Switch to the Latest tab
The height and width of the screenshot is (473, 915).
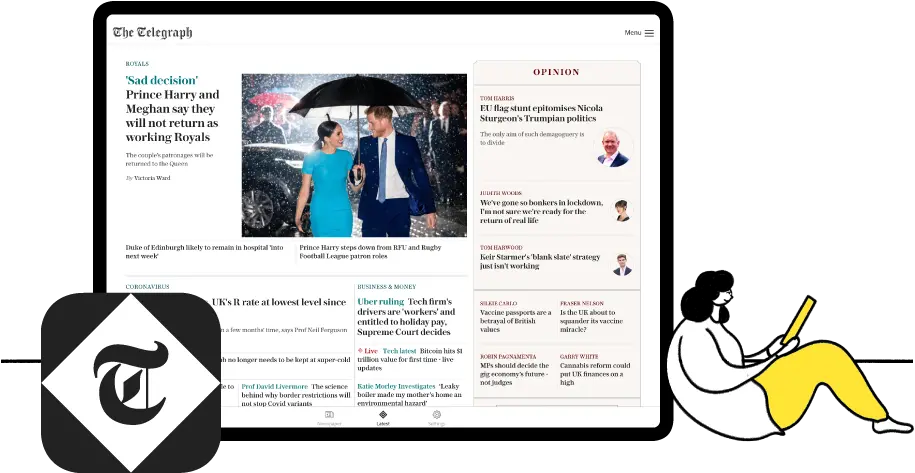383,418
